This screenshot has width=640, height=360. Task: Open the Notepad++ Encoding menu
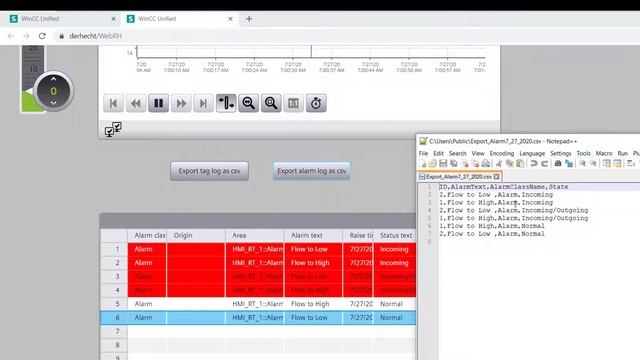pyautogui.click(x=502, y=153)
